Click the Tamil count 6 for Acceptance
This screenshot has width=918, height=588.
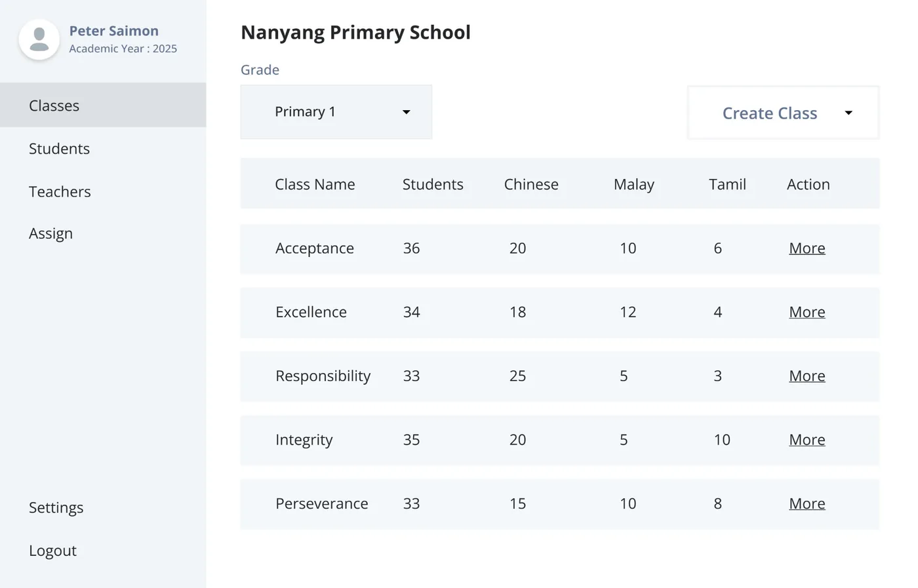(717, 248)
